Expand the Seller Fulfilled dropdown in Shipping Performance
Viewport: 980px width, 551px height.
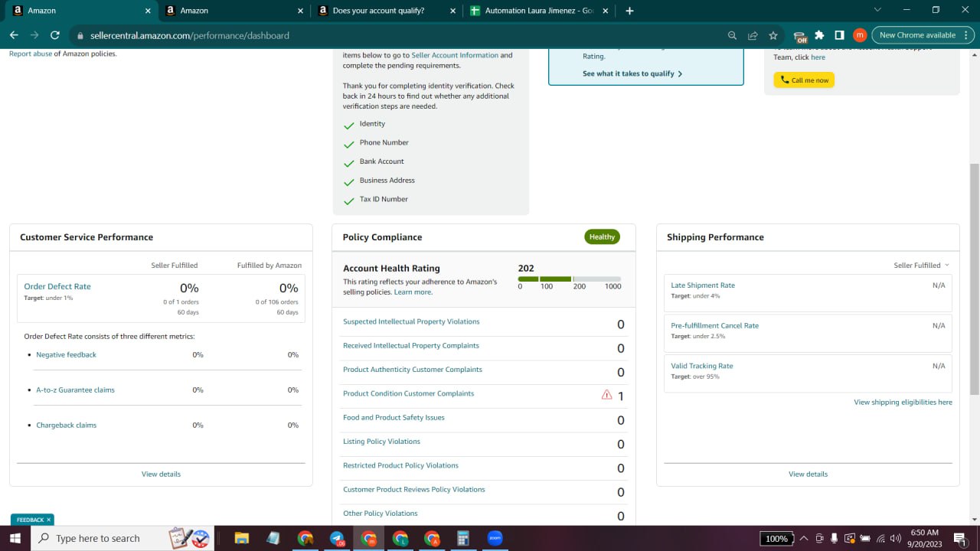tap(921, 266)
